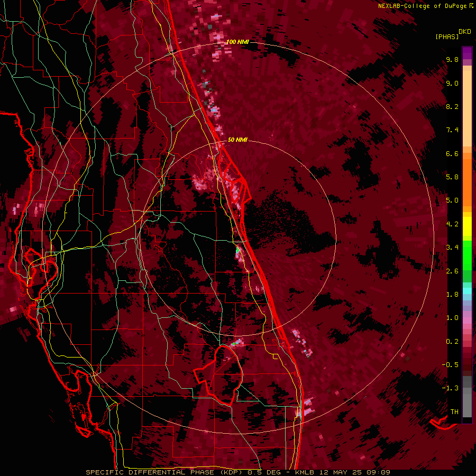The height and width of the screenshot is (476, 476).
Task: Click the 1.0 scale value
Action: click(452, 318)
